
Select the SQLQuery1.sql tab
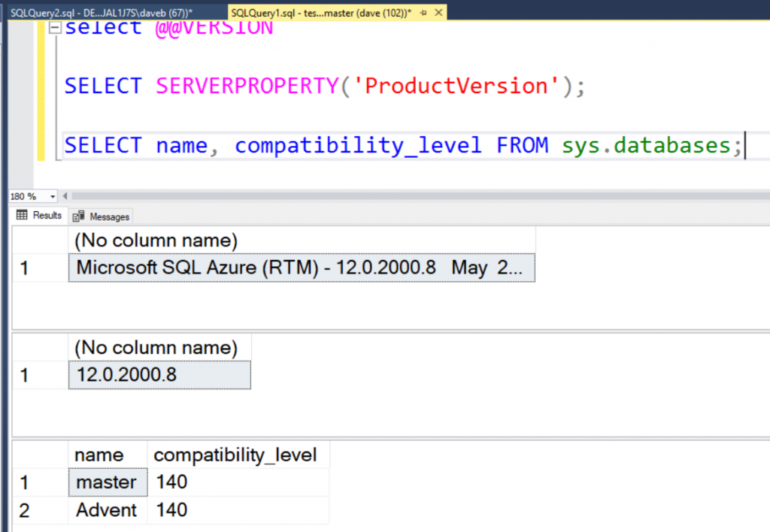coord(323,13)
